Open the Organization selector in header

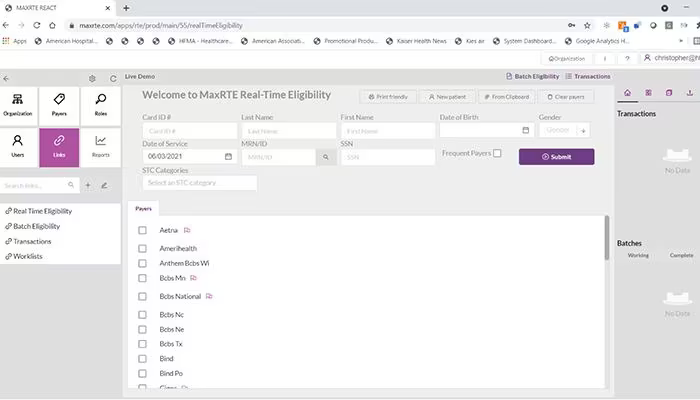[567, 58]
